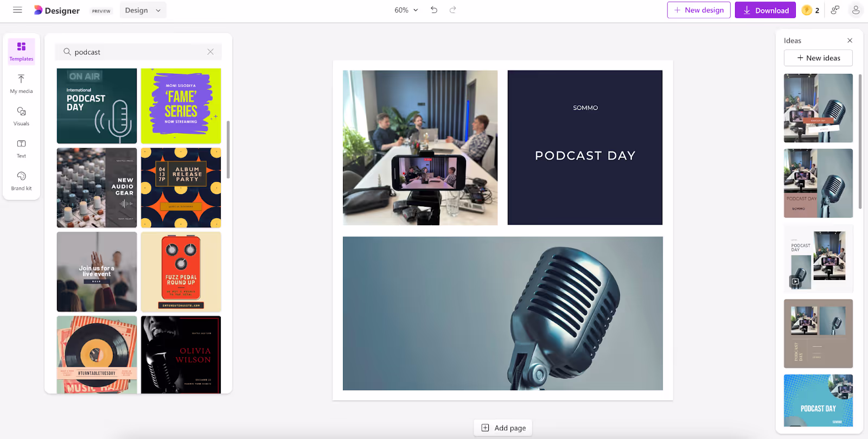This screenshot has width=868, height=439.
Task: Click the podcast search field
Action: pos(138,52)
